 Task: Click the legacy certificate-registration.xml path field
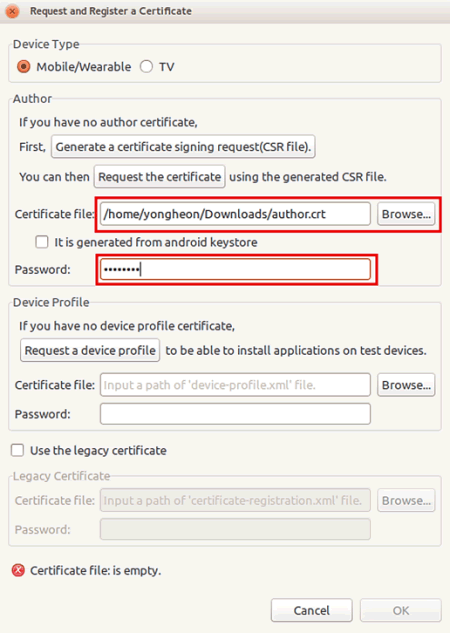click(x=235, y=500)
